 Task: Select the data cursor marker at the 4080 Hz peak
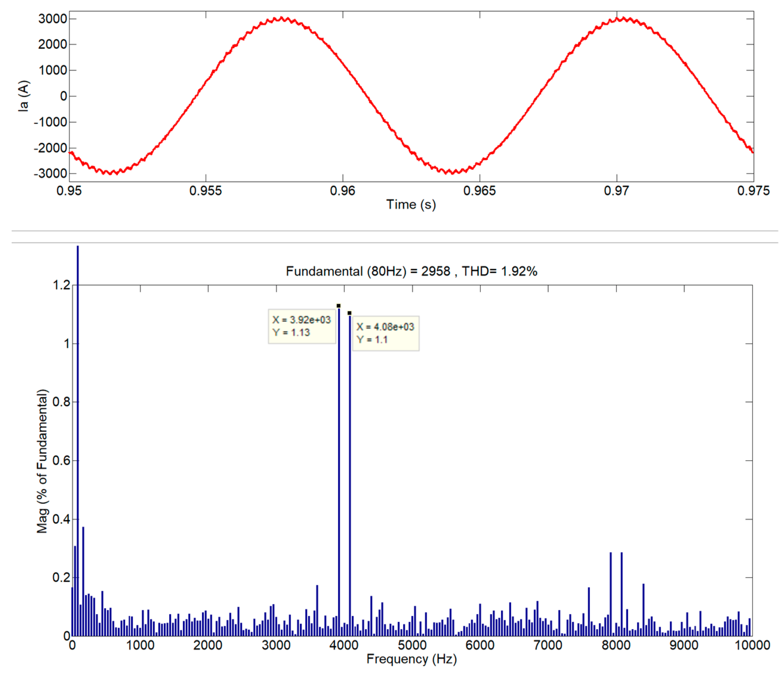pyautogui.click(x=350, y=313)
